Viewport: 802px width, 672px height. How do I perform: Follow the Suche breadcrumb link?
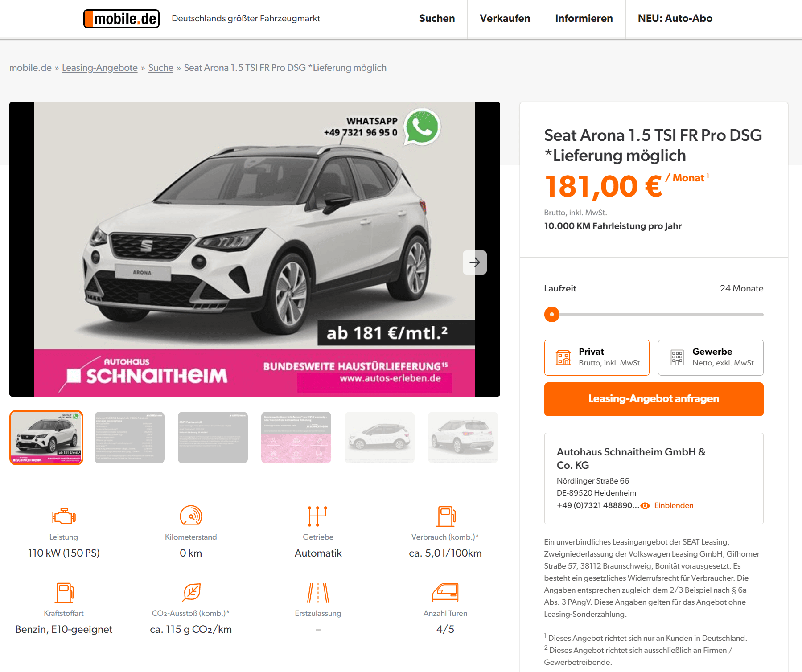pos(161,68)
